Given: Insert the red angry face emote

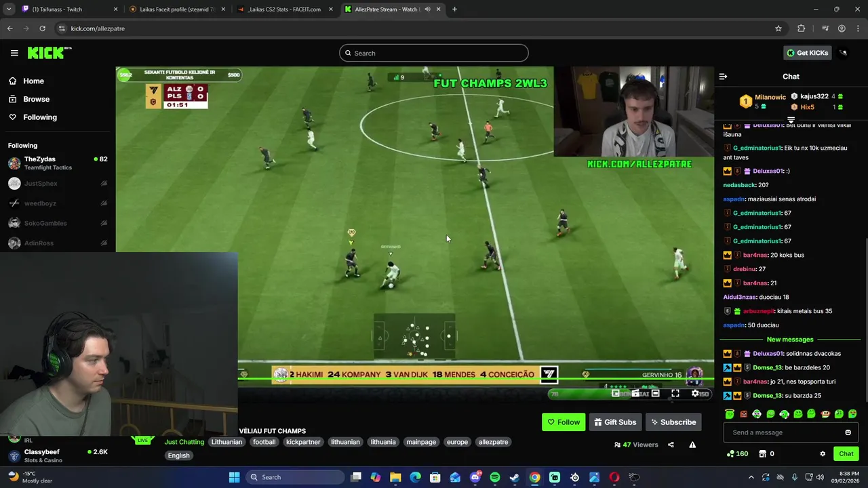Looking at the screenshot, I should [743, 413].
